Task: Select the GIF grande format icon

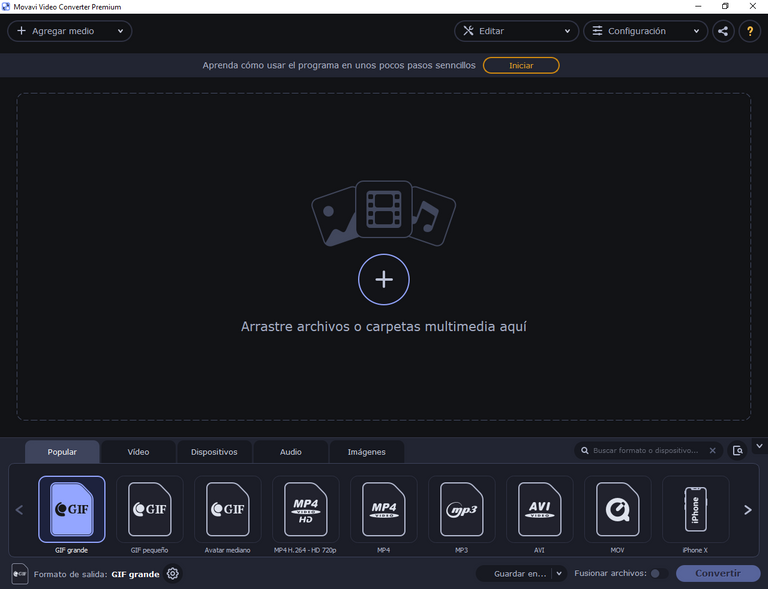Action: tap(72, 509)
